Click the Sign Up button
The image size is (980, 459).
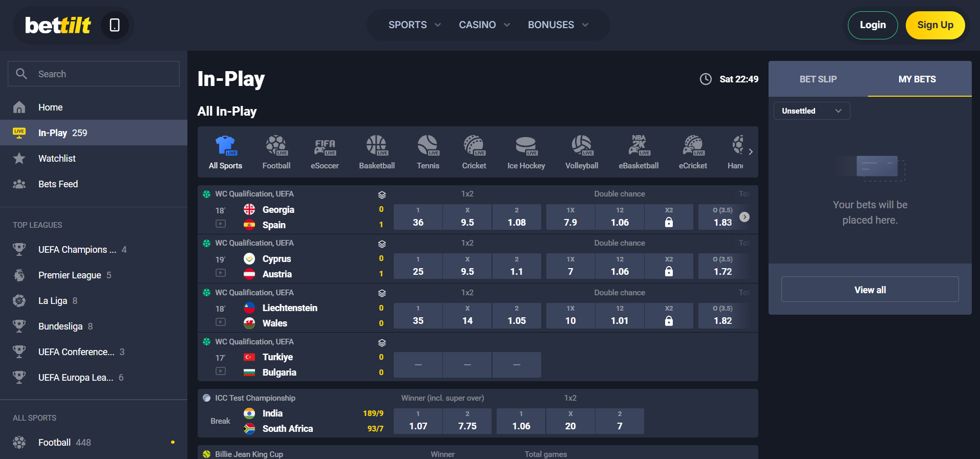(x=935, y=25)
